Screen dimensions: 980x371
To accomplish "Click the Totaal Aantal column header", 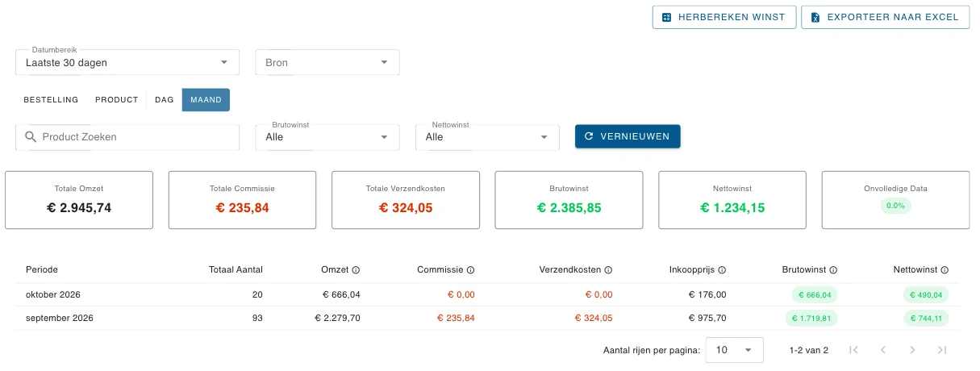I will click(236, 269).
